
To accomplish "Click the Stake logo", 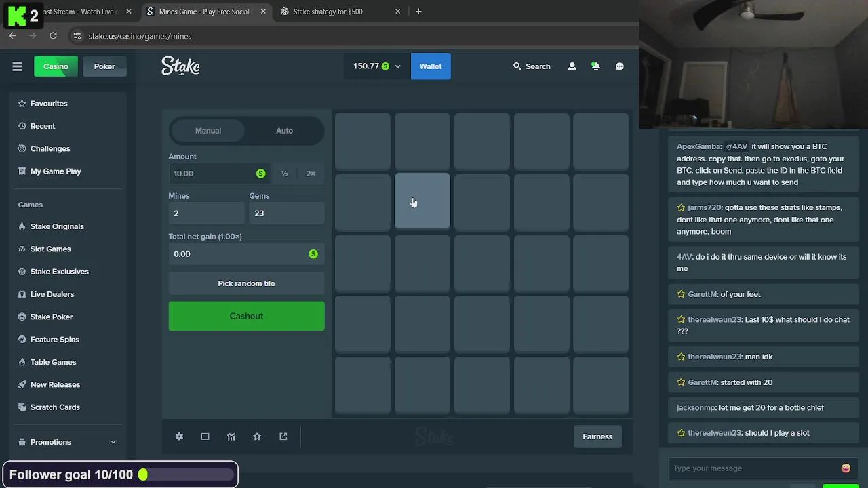I will tap(180, 66).
